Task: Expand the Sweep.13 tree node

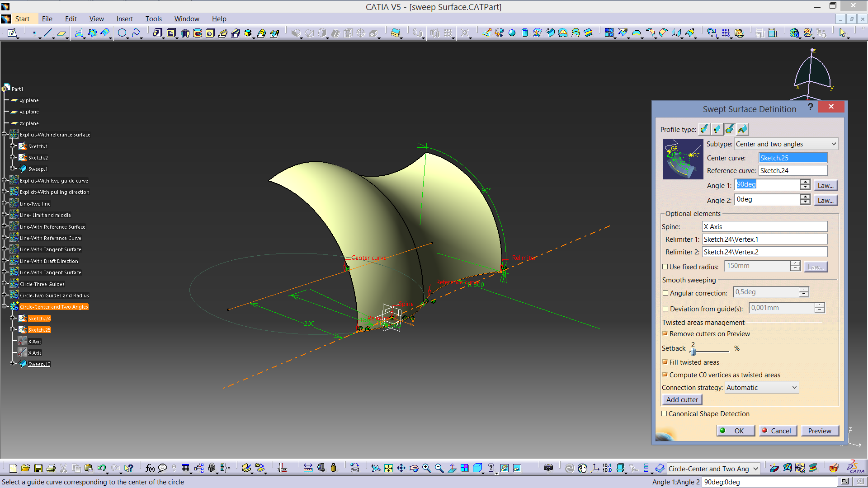Action: click(13, 363)
